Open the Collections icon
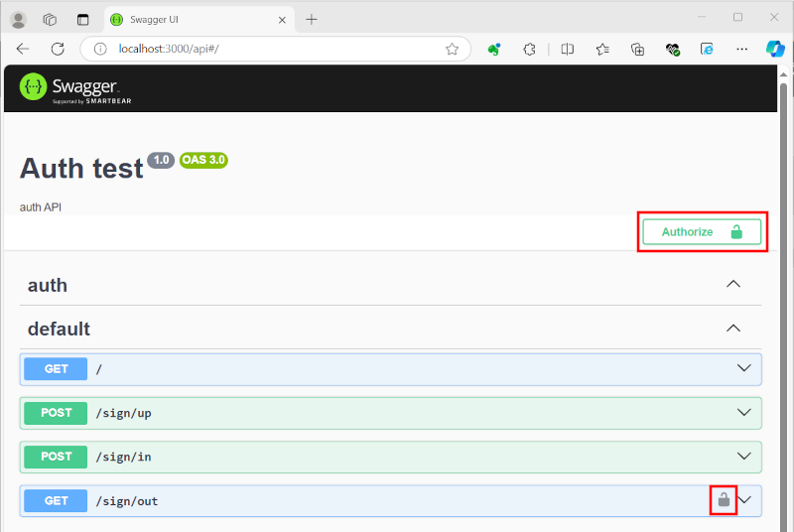794x532 pixels. pyautogui.click(x=637, y=49)
